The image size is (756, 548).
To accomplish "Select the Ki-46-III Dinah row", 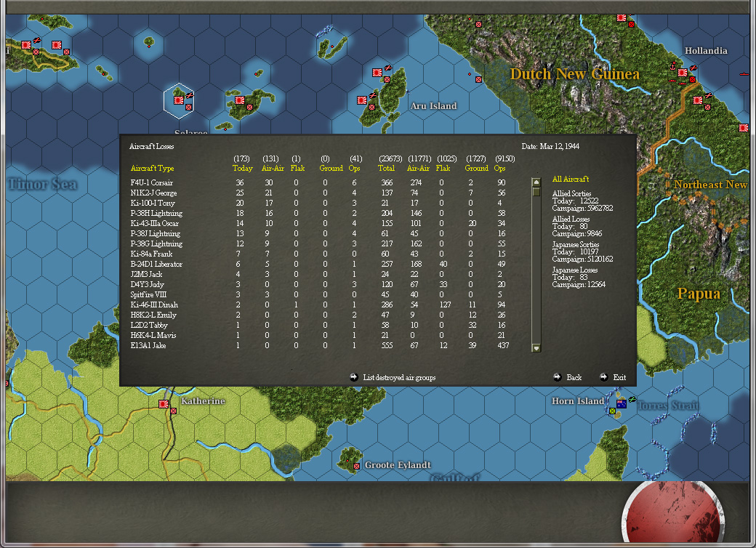I will [320, 305].
